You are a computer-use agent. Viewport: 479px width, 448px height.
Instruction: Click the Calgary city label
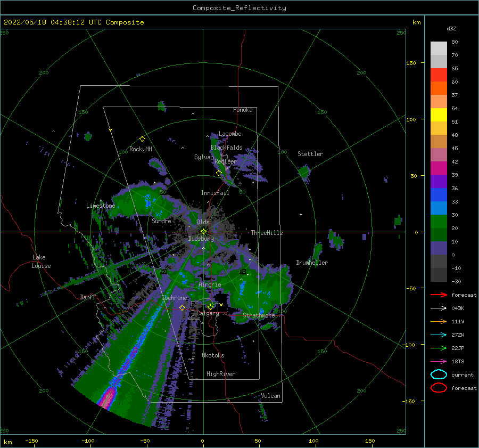pos(208,313)
